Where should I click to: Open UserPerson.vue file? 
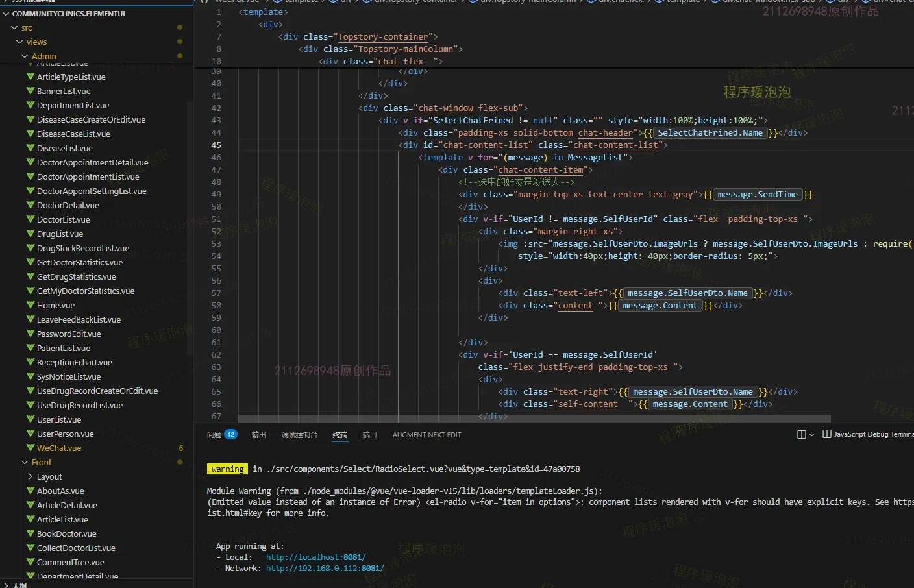click(66, 434)
